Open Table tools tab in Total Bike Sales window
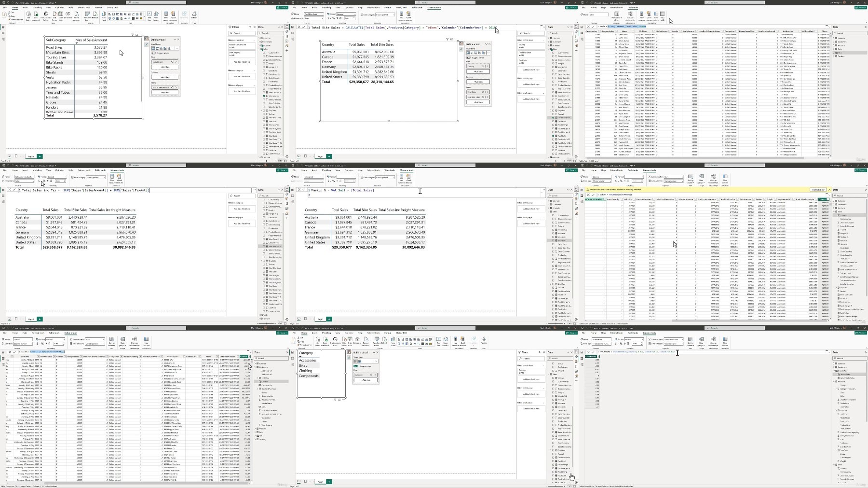Viewport: 868px width, 488px height. click(417, 8)
